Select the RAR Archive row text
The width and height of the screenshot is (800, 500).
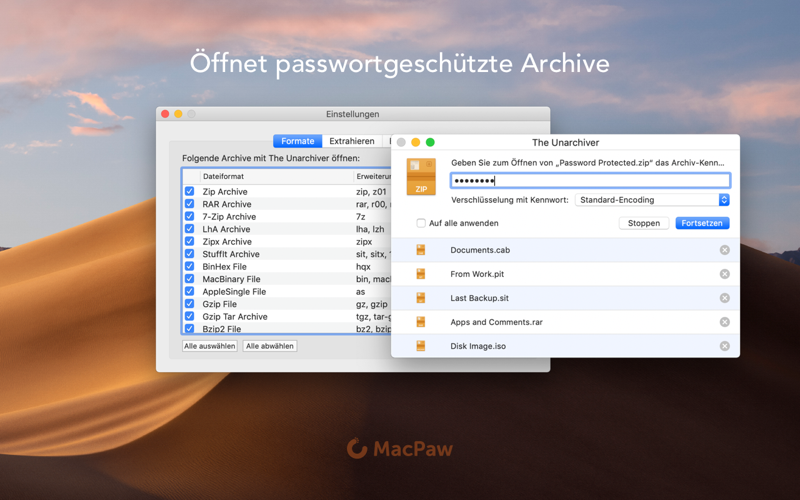point(227,204)
